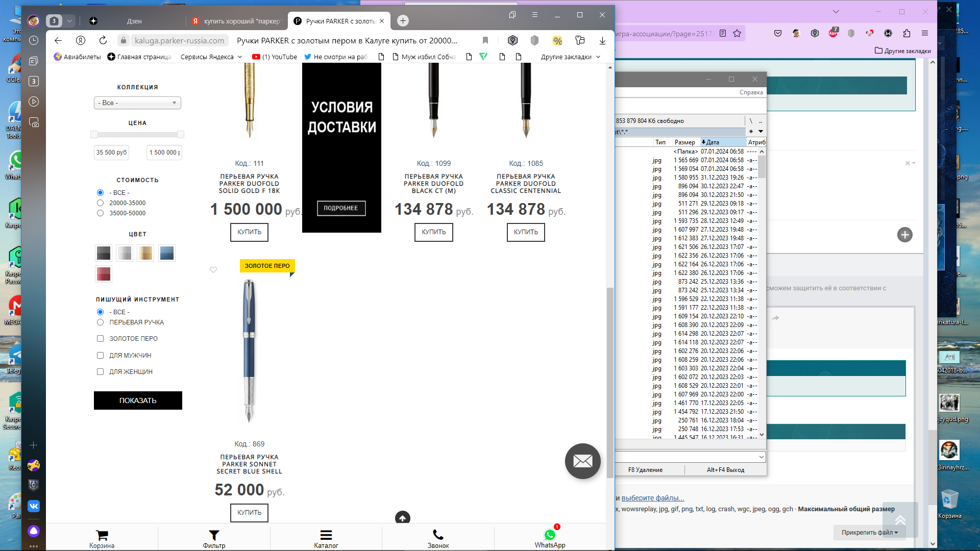Open the Yandex Browser hamburger menu
Image resolution: width=980 pixels, height=551 pixels.
pyautogui.click(x=535, y=15)
